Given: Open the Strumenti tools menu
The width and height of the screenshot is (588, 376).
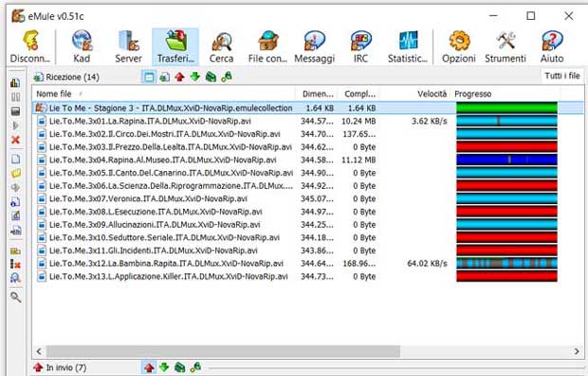Looking at the screenshot, I should click(505, 47).
